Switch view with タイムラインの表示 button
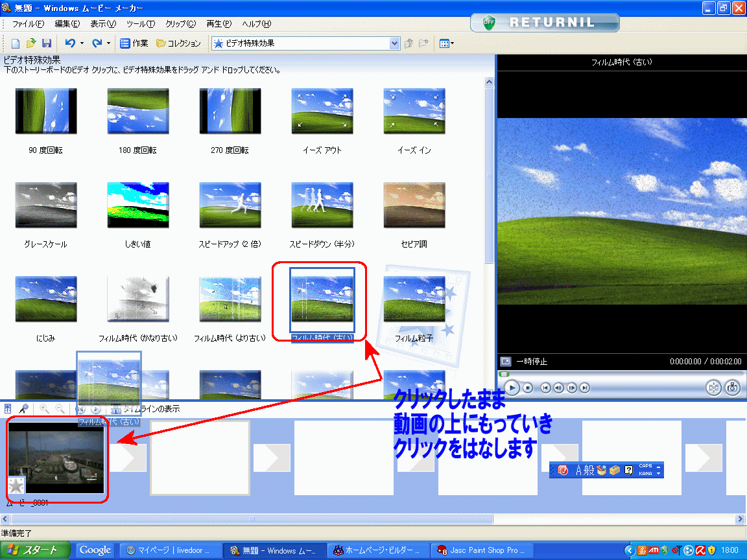The width and height of the screenshot is (747, 560). [145, 408]
